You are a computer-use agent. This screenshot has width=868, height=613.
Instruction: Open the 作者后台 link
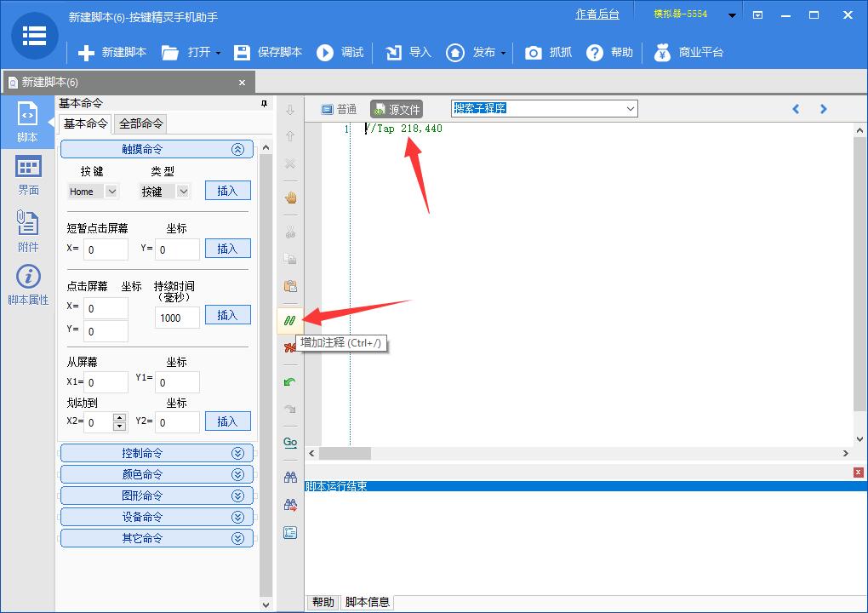click(597, 14)
